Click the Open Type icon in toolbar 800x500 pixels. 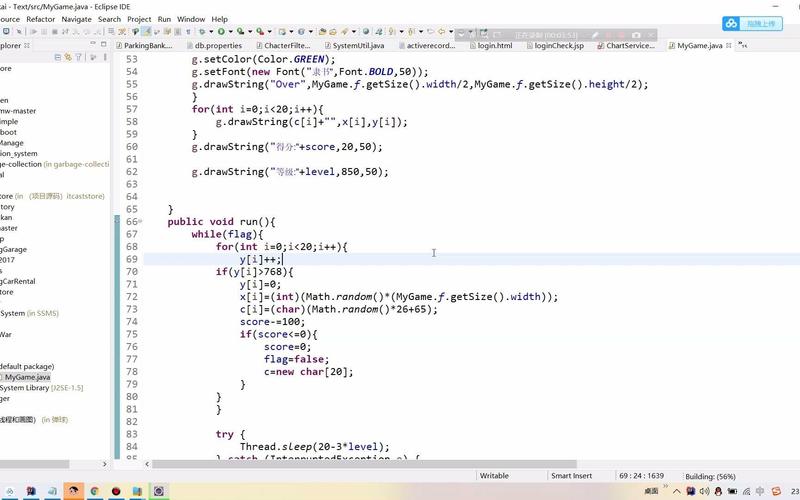click(322, 32)
